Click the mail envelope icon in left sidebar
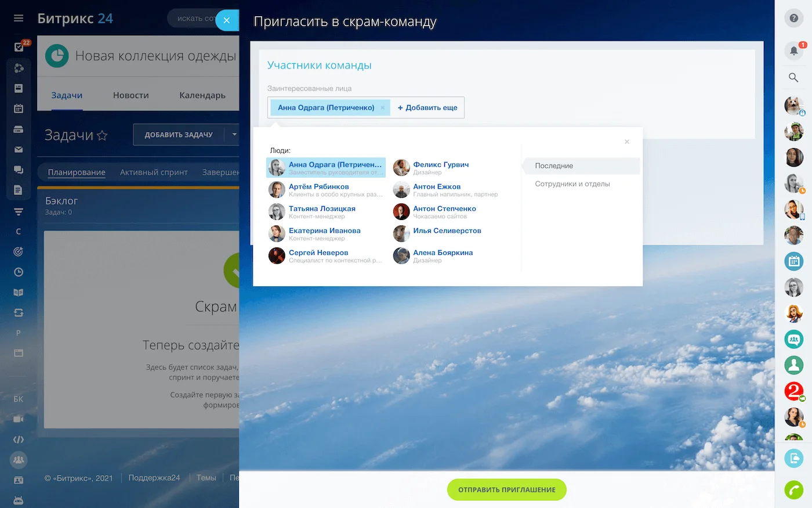The width and height of the screenshot is (812, 508). point(19,149)
